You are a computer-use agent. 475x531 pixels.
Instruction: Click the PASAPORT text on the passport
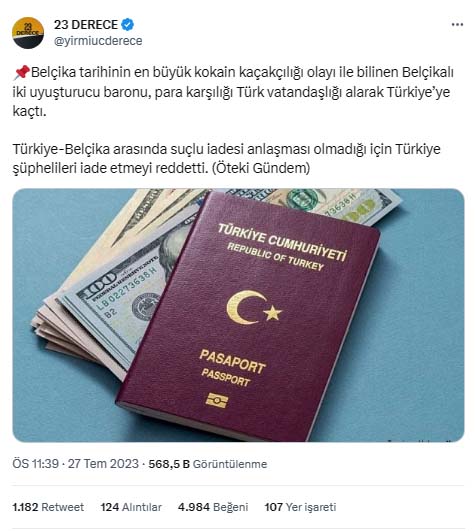232,362
